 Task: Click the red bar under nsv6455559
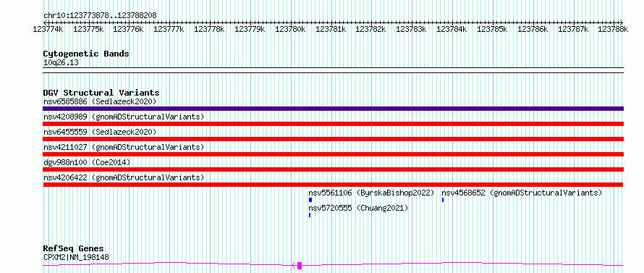pyautogui.click(x=333, y=139)
